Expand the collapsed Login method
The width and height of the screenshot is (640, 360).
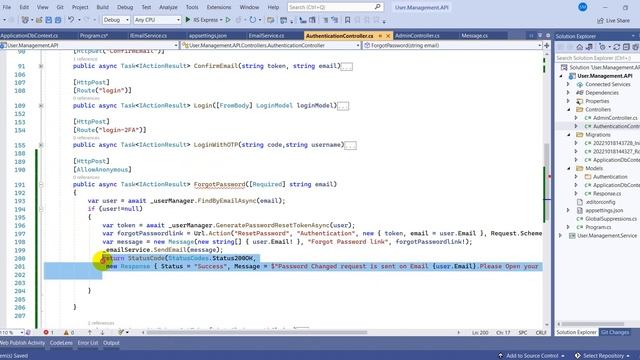[41, 106]
